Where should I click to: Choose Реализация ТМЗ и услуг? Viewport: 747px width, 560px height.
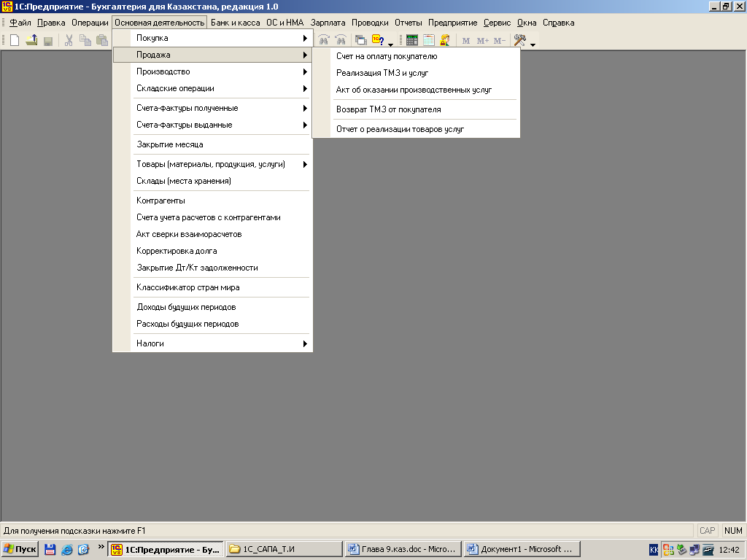tap(416, 73)
